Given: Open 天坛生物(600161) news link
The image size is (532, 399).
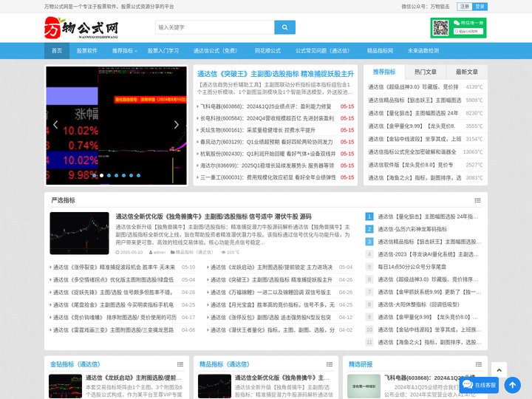Looking at the screenshot, I should pyautogui.click(x=258, y=130).
